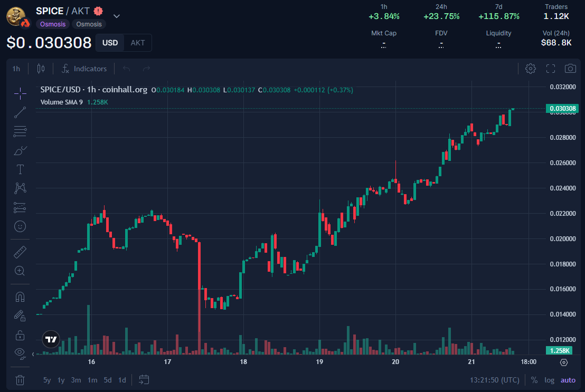Toggle percentage scale mode
The height and width of the screenshot is (392, 585).
click(534, 380)
